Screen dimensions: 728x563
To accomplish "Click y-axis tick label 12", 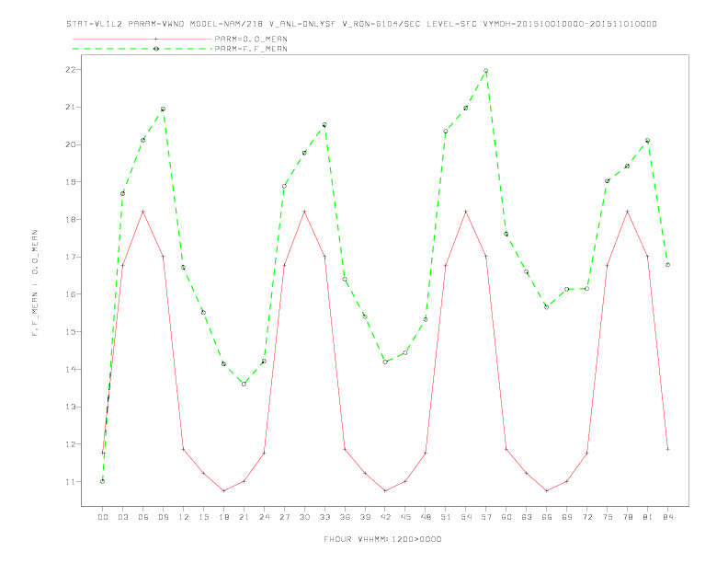I will [71, 444].
